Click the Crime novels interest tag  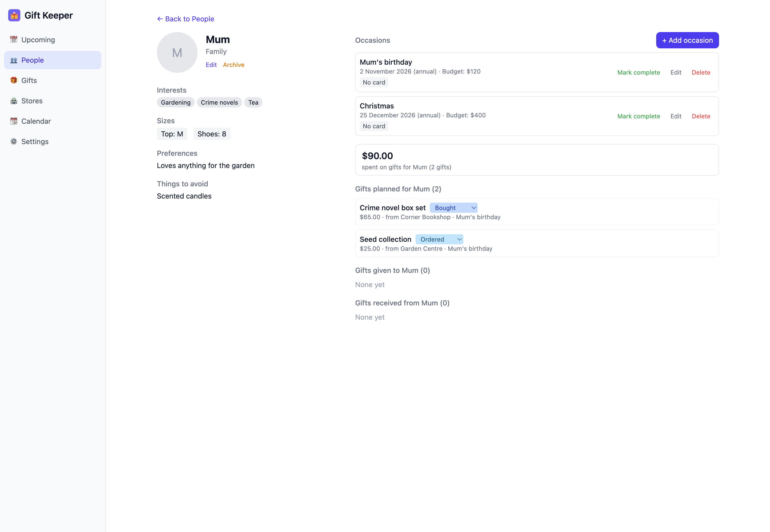219,102
